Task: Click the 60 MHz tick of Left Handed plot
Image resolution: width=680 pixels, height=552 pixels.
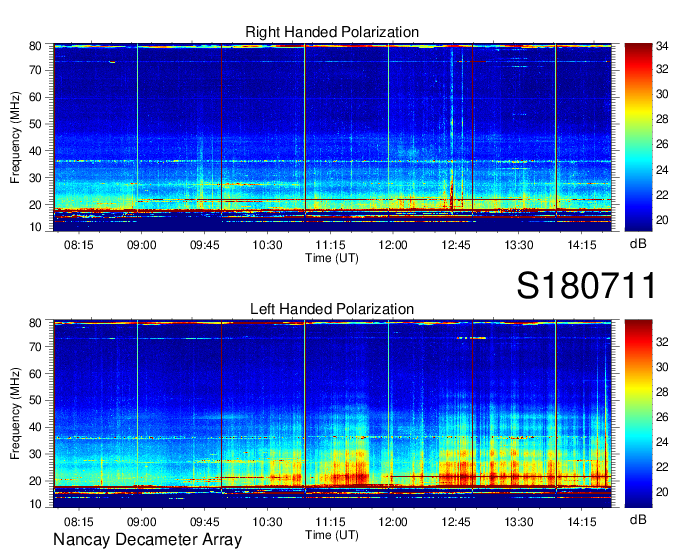Action: coord(35,374)
